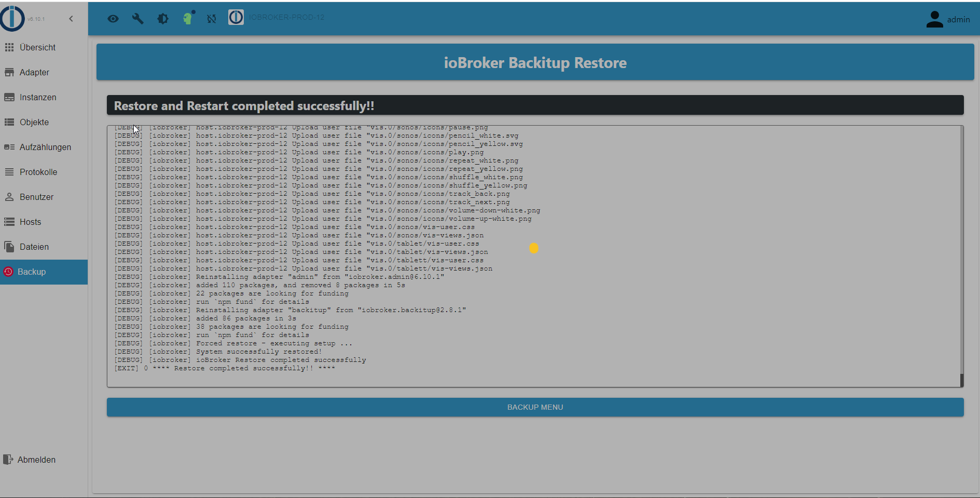Click the BACKUP MENU button

tap(535, 407)
